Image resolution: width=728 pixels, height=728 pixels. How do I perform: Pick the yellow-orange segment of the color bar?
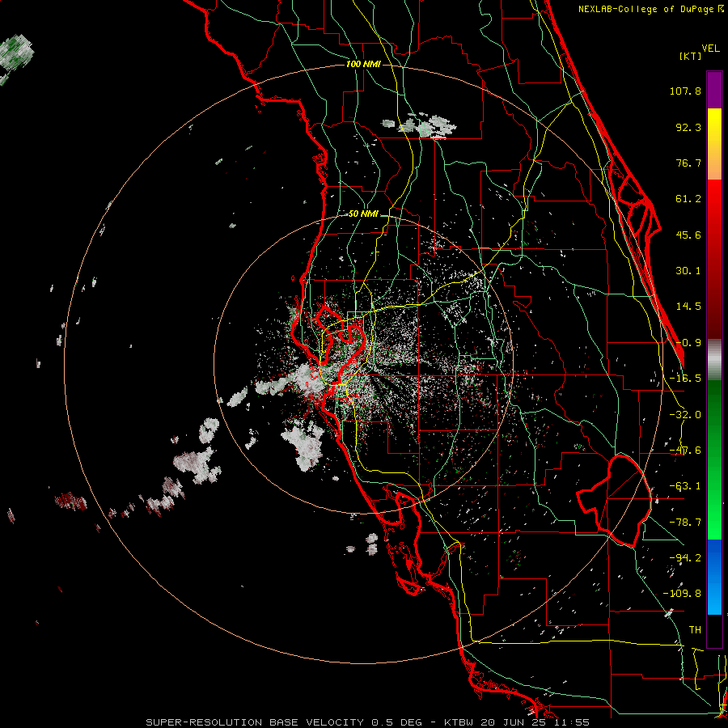pos(714,144)
